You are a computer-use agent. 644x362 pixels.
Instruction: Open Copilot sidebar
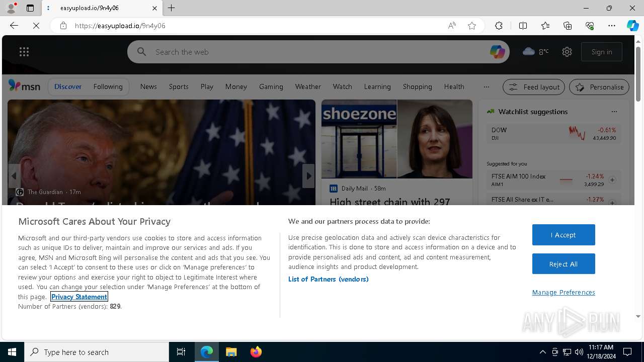pos(632,26)
